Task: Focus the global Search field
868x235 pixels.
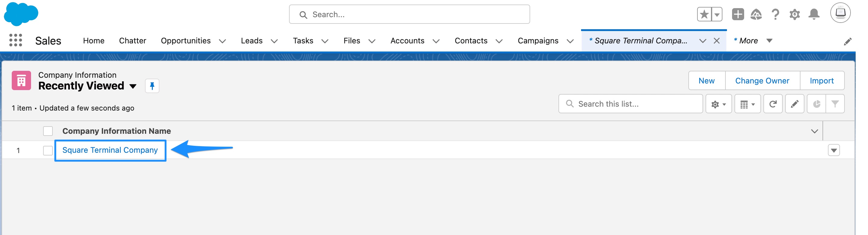Action: pyautogui.click(x=409, y=14)
